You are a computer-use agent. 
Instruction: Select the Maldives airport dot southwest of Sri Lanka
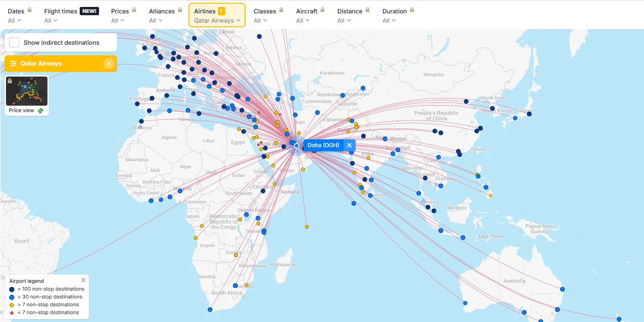pyautogui.click(x=354, y=203)
